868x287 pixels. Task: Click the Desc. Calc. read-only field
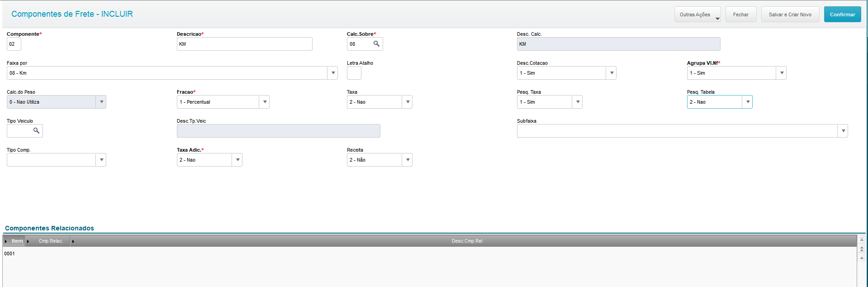[619, 44]
